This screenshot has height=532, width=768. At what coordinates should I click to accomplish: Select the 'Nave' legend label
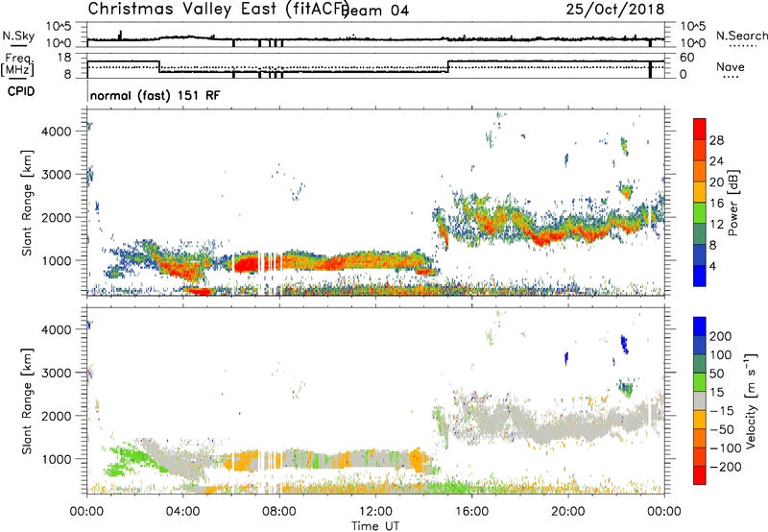pos(731,66)
